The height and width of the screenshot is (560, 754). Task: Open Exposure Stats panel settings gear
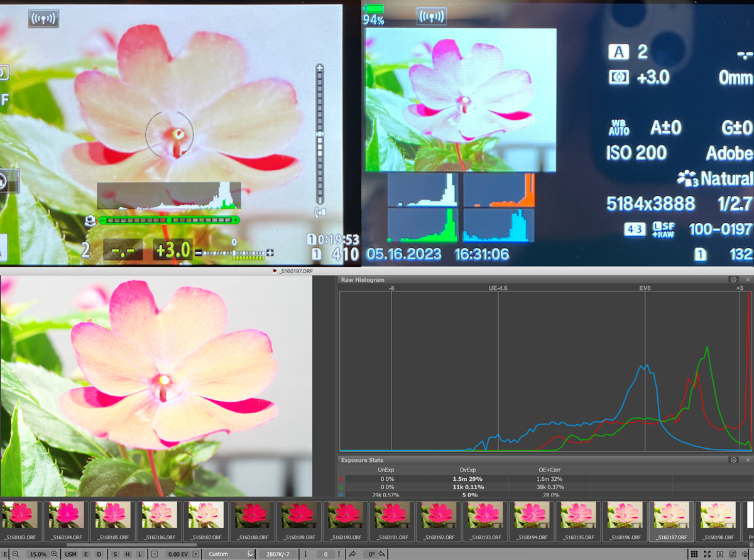tap(733, 460)
